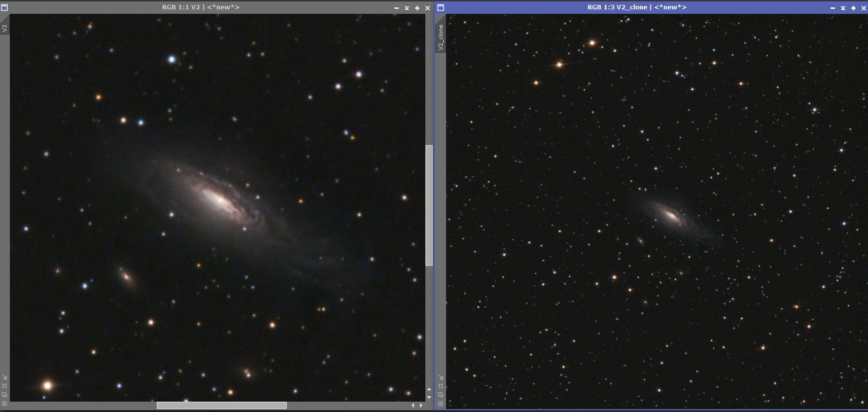Image resolution: width=868 pixels, height=412 pixels.
Task: Click the overlapping-squares icon in V2_clone window
Action: (x=441, y=395)
